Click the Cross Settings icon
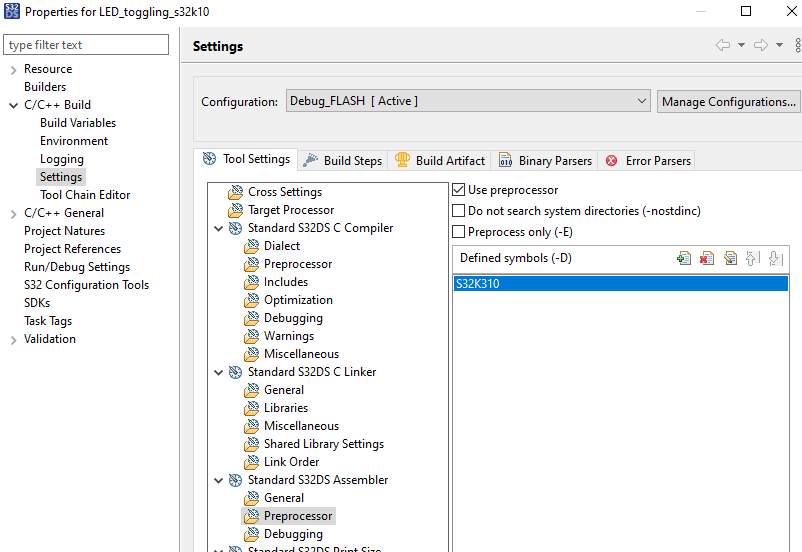The image size is (802, 552). (235, 192)
